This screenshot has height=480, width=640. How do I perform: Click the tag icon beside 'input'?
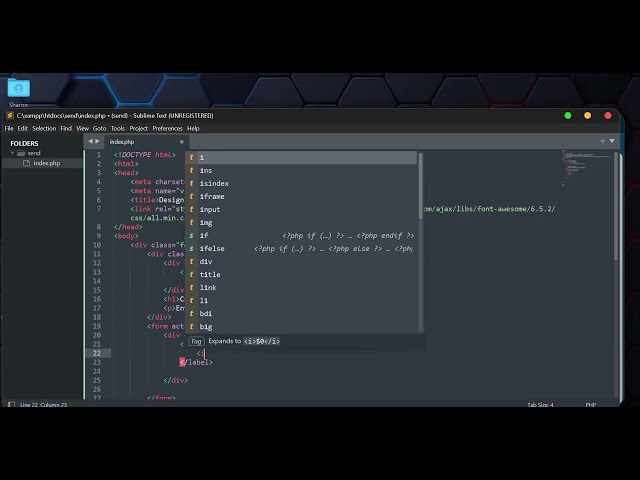pos(191,209)
